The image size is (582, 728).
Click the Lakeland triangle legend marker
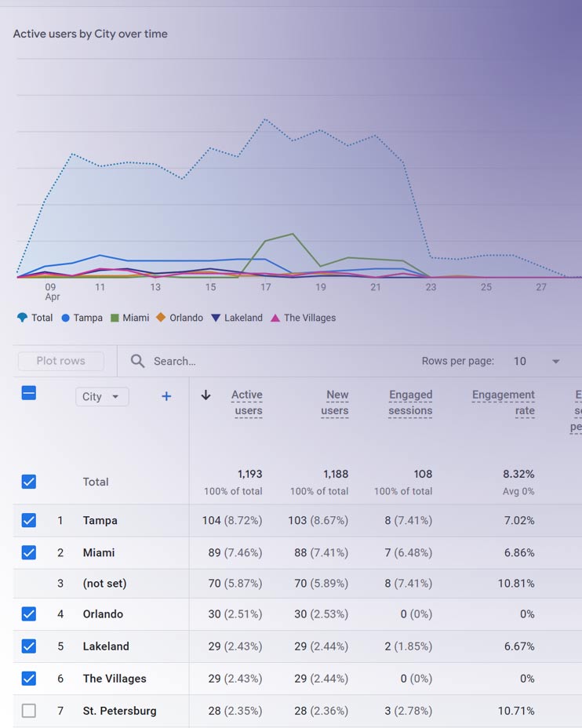coord(216,318)
